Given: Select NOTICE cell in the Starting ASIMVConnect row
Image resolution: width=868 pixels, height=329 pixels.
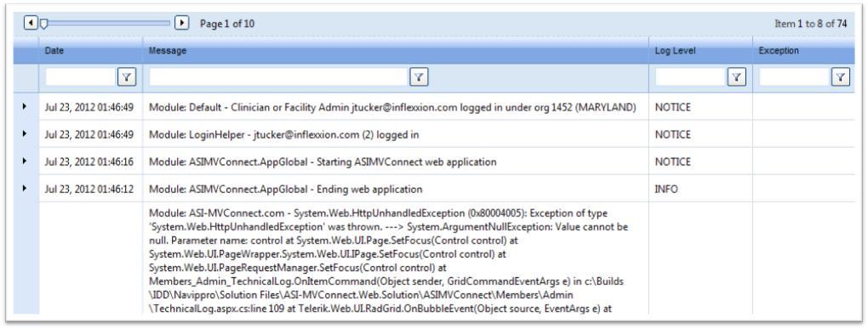Looking at the screenshot, I should point(672,162).
